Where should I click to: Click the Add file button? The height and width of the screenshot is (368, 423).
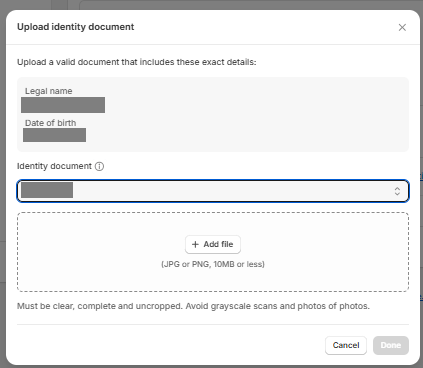point(213,244)
